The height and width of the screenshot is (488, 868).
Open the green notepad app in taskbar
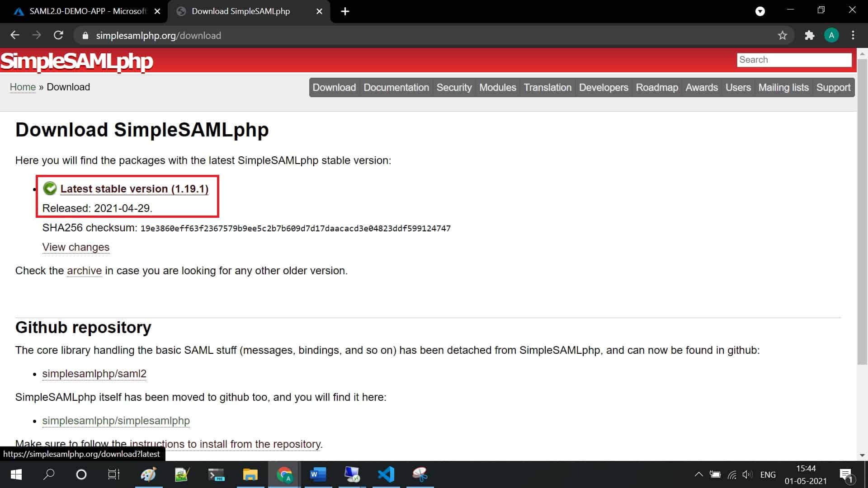tap(182, 474)
